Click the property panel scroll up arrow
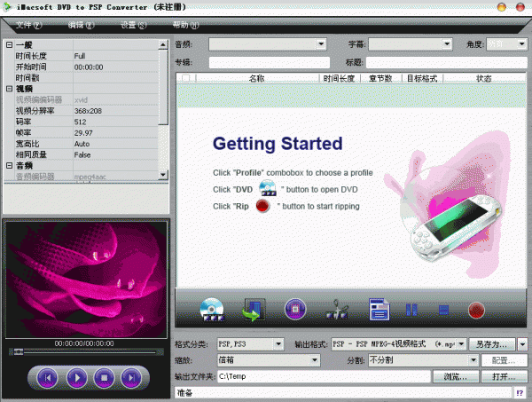This screenshot has height=402, width=532. [x=163, y=44]
